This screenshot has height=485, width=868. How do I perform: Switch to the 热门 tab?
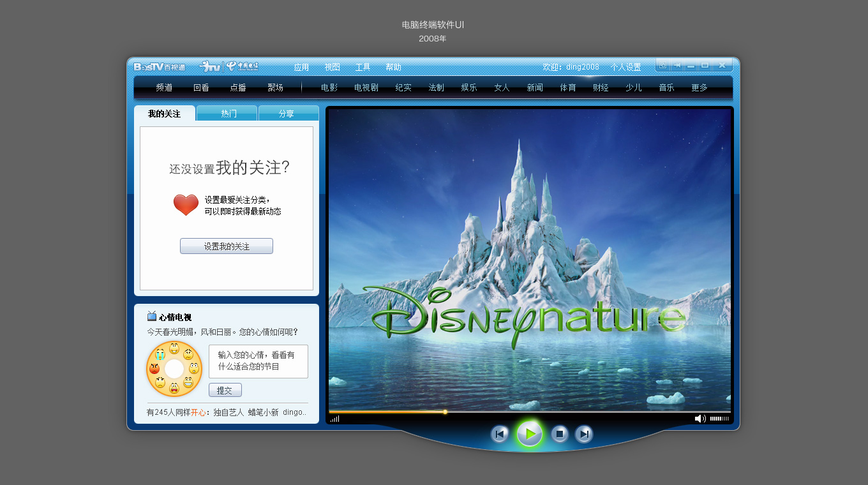[228, 114]
